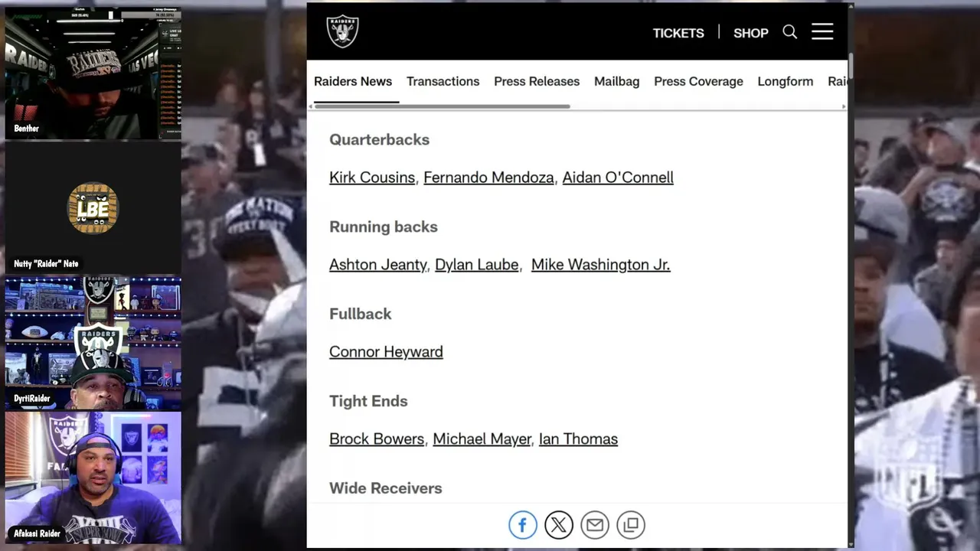Viewport: 980px width, 551px height.
Task: Select the Raiders News tab
Action: tap(353, 81)
